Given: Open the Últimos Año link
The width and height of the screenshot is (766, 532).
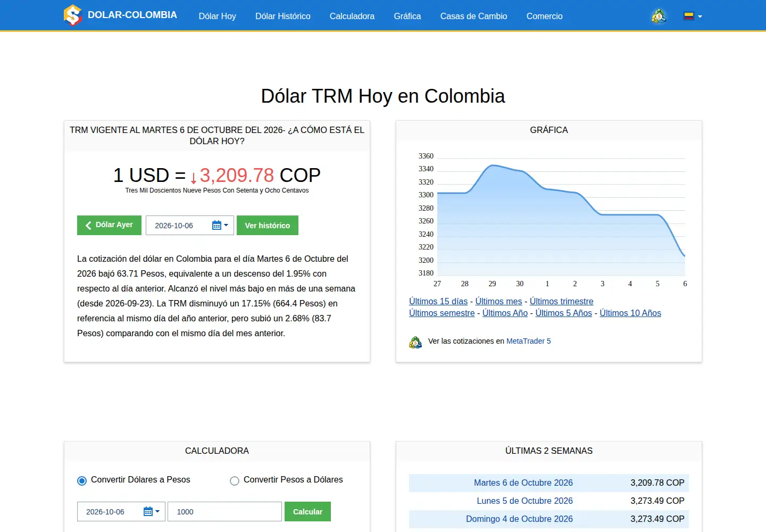Looking at the screenshot, I should 505,313.
